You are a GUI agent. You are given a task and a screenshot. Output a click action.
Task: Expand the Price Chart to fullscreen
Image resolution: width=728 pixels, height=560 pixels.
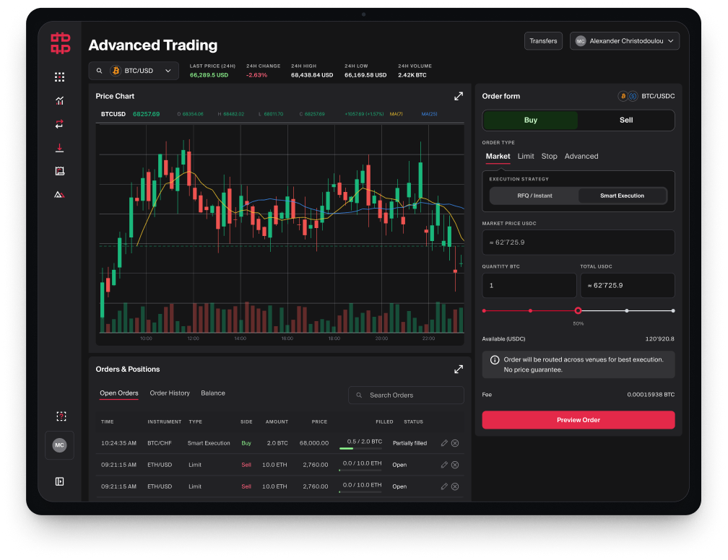(x=458, y=96)
